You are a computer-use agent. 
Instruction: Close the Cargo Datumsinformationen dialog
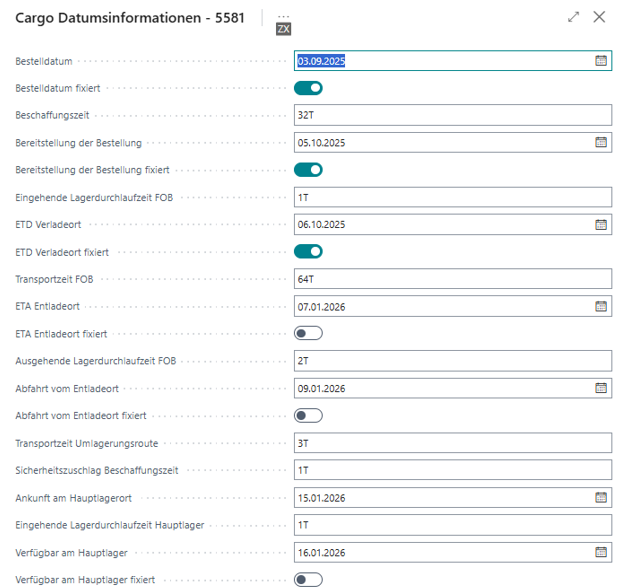(599, 17)
